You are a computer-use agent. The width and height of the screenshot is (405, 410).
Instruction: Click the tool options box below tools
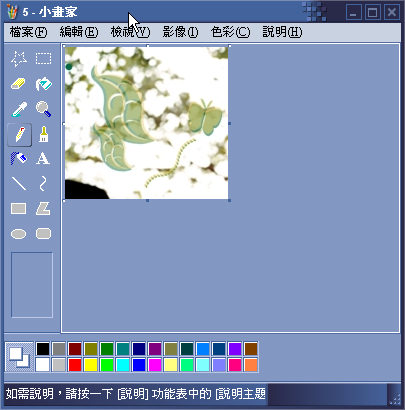32,285
